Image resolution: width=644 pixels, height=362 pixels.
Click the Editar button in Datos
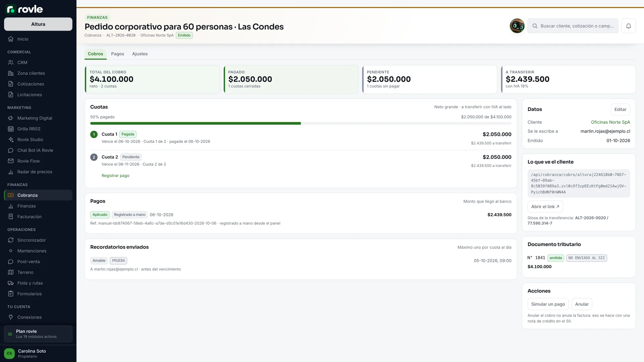coord(620,109)
